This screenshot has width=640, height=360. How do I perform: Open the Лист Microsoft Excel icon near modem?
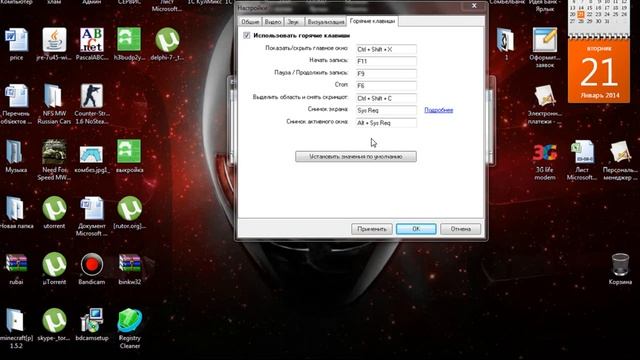coord(582,152)
